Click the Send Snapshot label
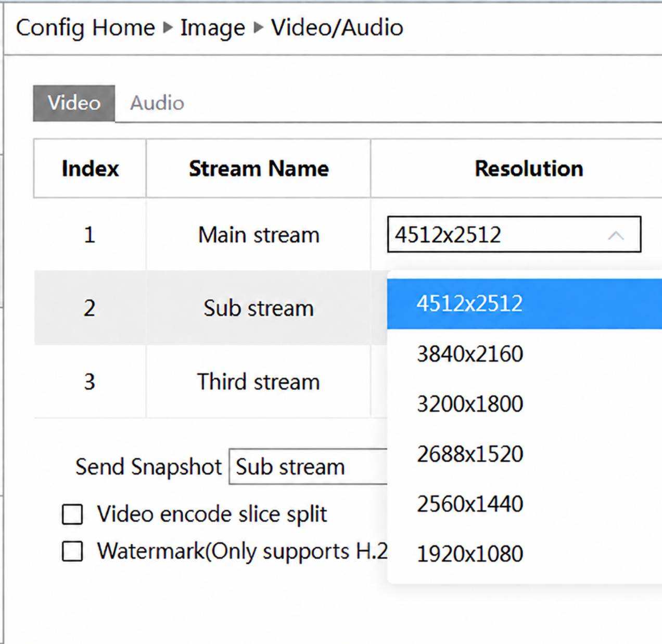The height and width of the screenshot is (644, 662). [148, 466]
